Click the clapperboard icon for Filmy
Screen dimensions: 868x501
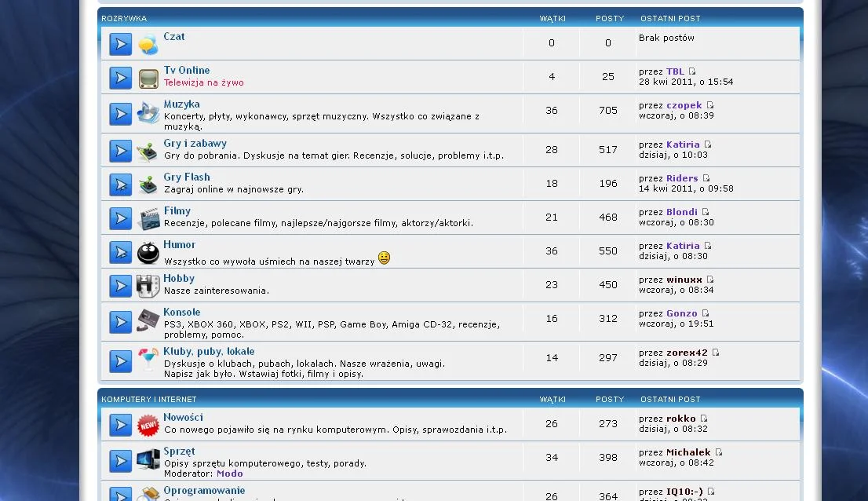[148, 218]
